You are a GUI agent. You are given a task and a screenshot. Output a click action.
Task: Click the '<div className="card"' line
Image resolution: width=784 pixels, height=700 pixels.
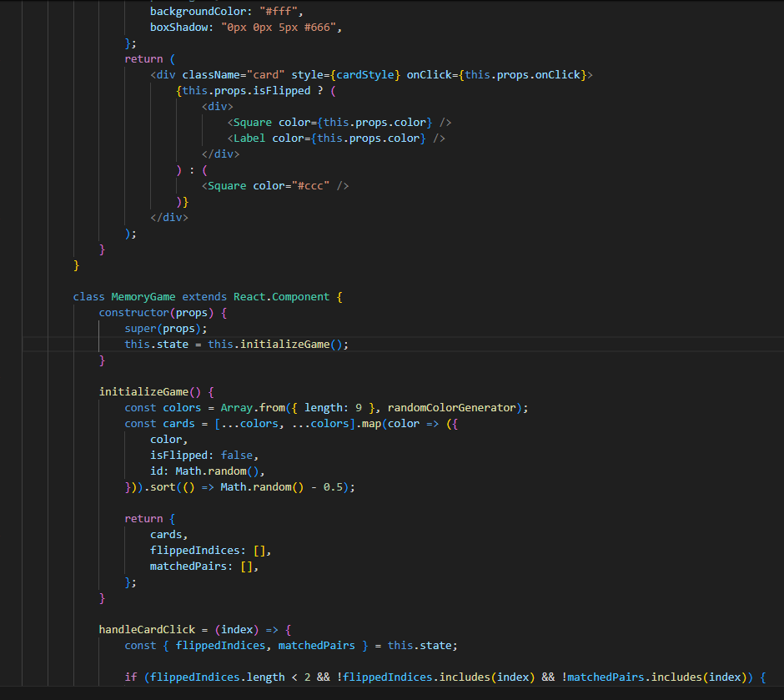(371, 75)
